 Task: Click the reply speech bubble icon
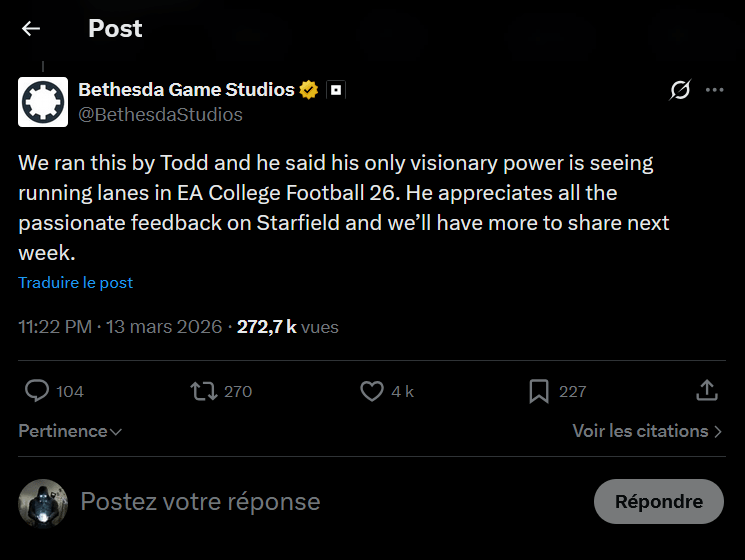coord(37,391)
